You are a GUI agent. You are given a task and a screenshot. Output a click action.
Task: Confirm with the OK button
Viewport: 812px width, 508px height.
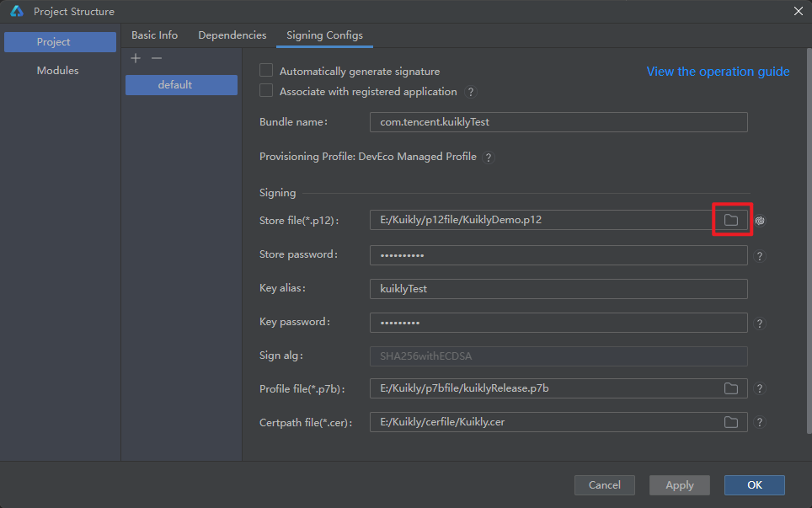[755, 485]
